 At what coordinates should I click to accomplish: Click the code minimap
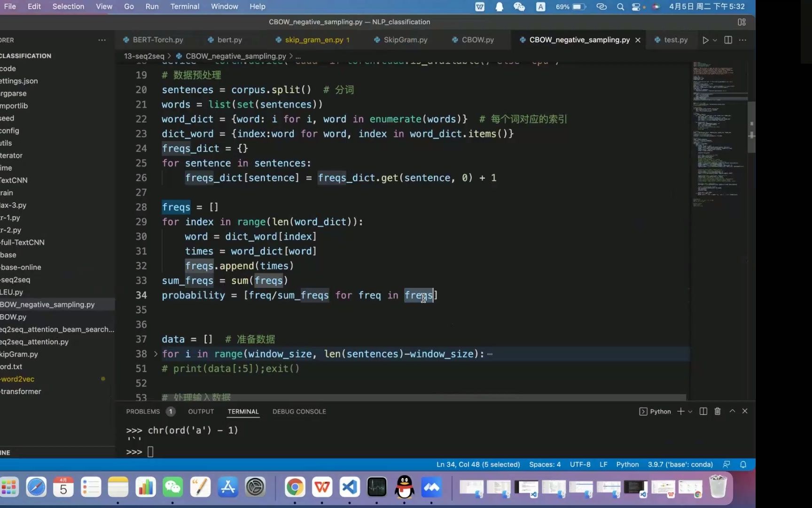pos(719,134)
